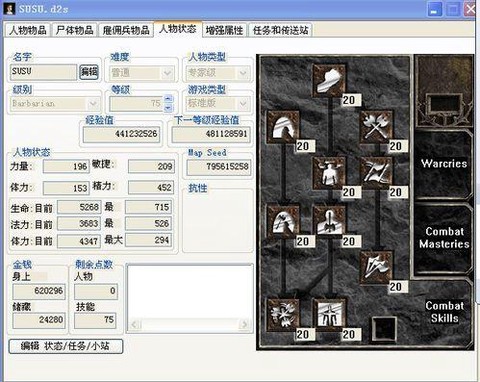Switch to the 增强属性 tab
The width and height of the screenshot is (480, 382).
tap(224, 30)
